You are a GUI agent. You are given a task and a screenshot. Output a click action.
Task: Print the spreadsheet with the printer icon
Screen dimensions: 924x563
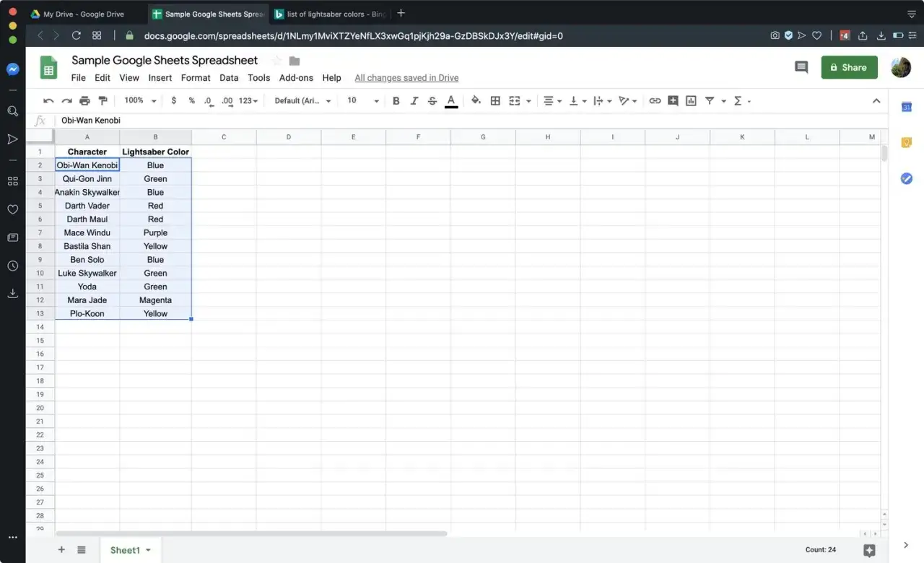84,101
